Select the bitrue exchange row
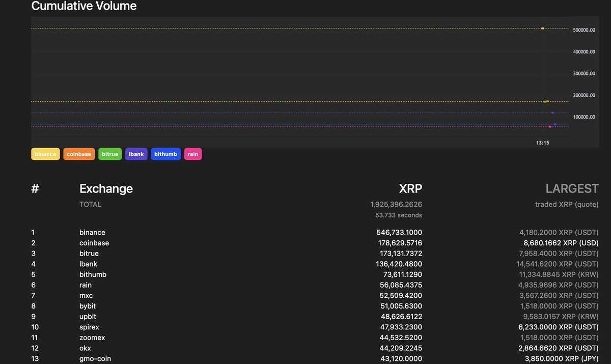Viewport: 611px width, 364px height. (x=315, y=254)
